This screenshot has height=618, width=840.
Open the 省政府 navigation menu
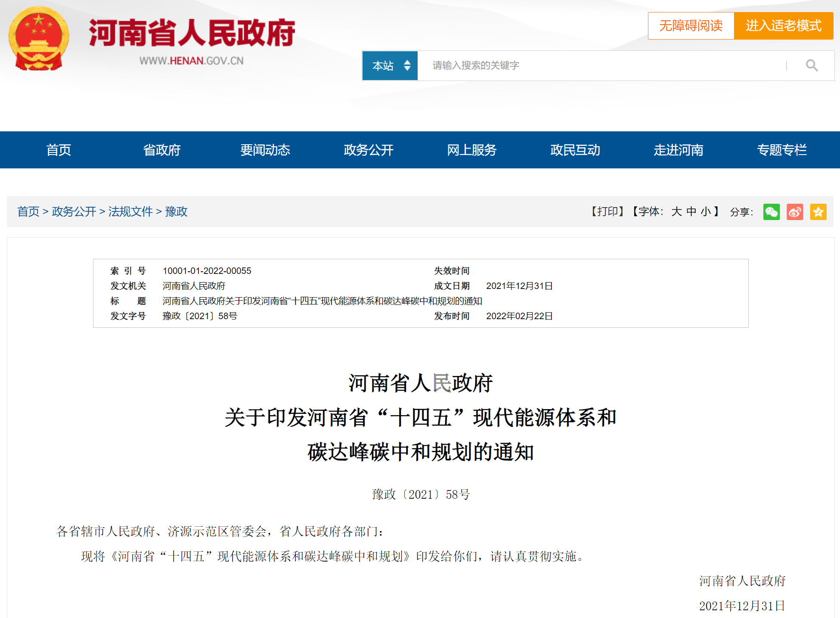[162, 150]
